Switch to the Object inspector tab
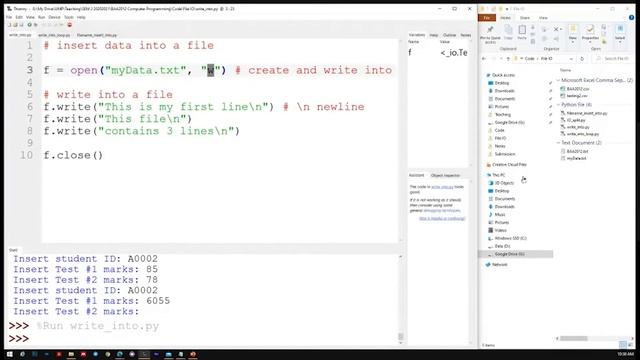This screenshot has width=640, height=360. [x=445, y=176]
